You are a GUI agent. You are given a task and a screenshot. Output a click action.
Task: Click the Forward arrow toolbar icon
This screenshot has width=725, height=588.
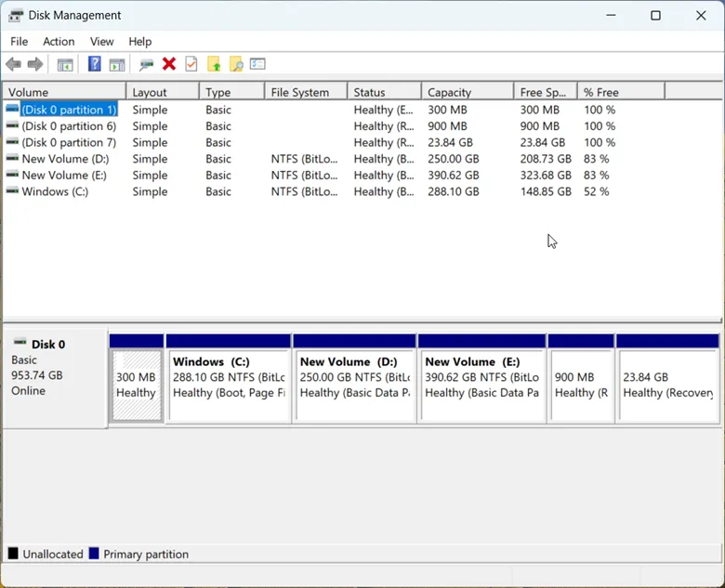coord(35,64)
